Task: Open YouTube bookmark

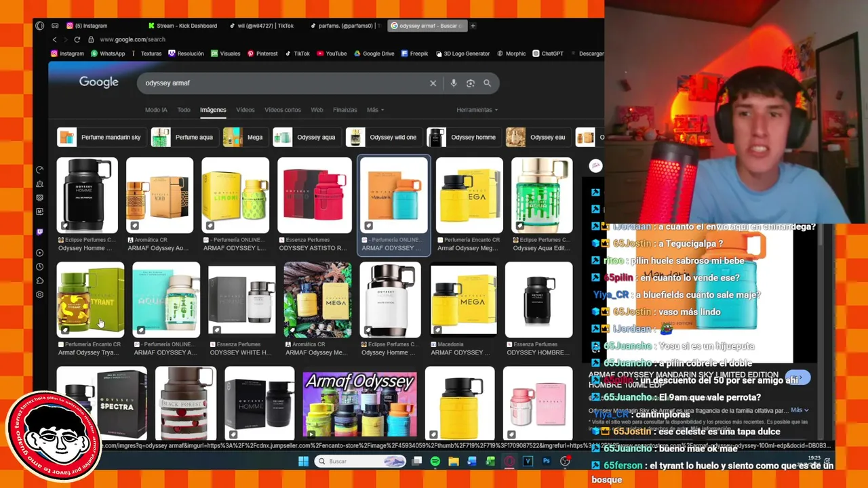Action: (x=332, y=54)
